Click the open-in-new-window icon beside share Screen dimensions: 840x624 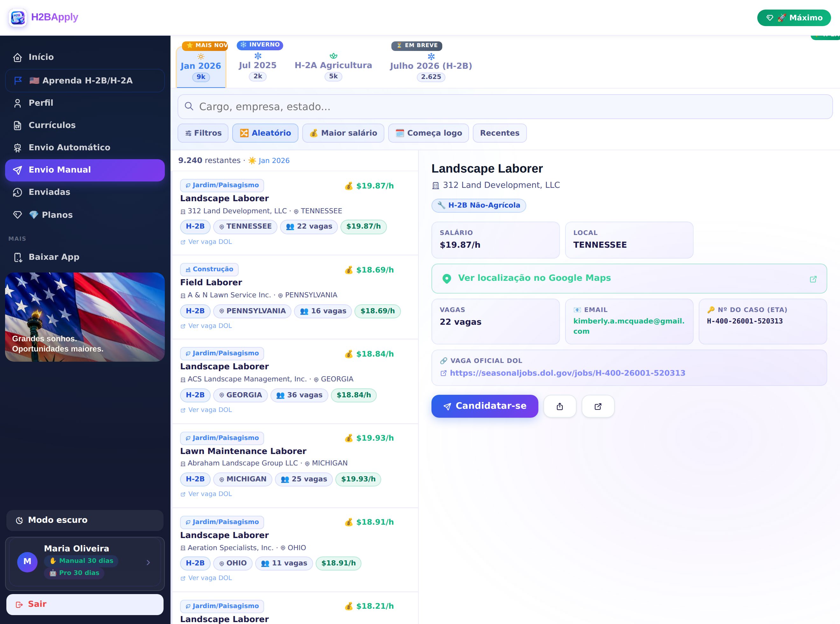tap(598, 407)
